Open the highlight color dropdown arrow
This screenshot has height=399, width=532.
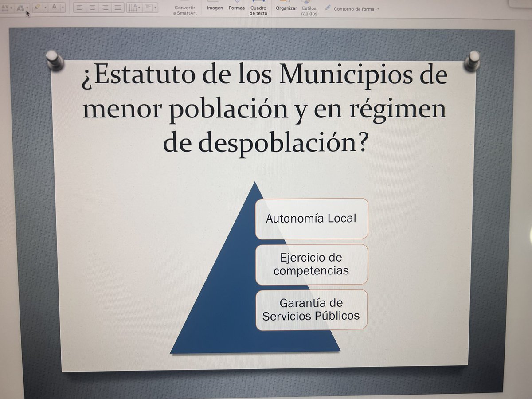point(46,7)
